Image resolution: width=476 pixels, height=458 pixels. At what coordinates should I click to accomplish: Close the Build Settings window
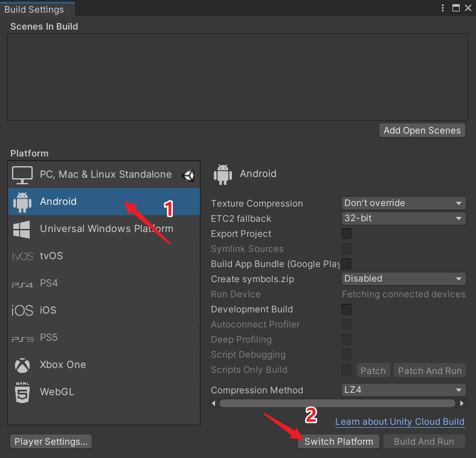tap(468, 8)
